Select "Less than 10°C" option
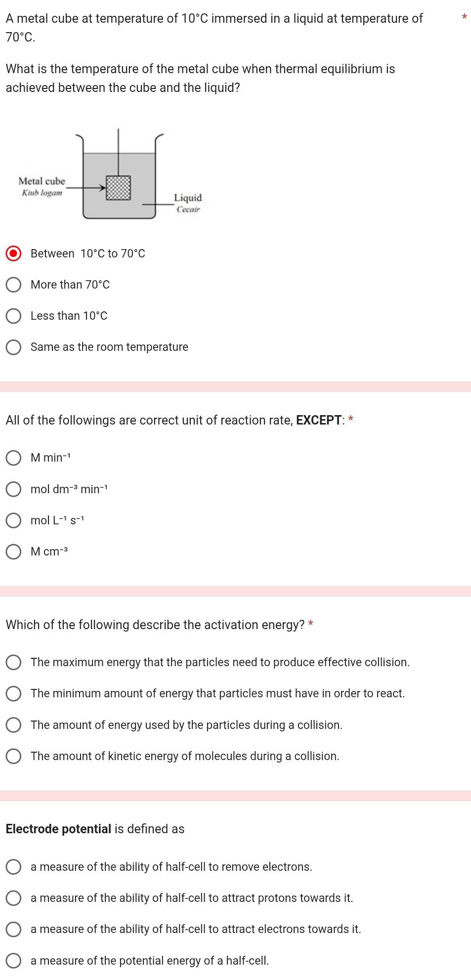 (x=14, y=316)
